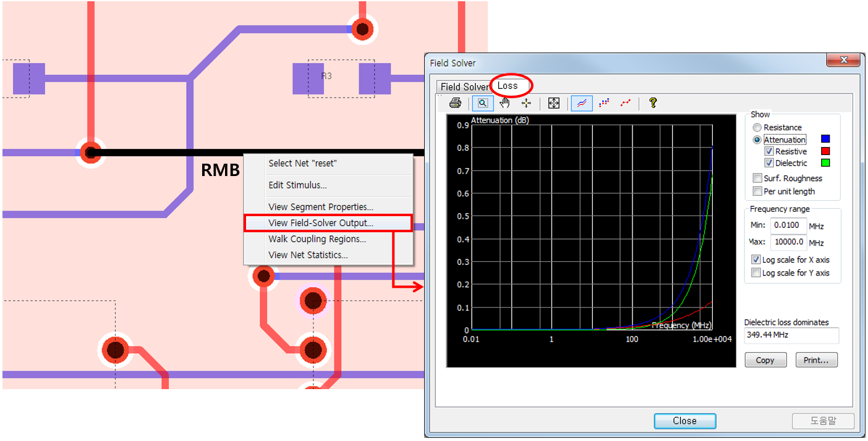Switch to the Field Solver tab
Screen dimensions: 868x441
(464, 87)
